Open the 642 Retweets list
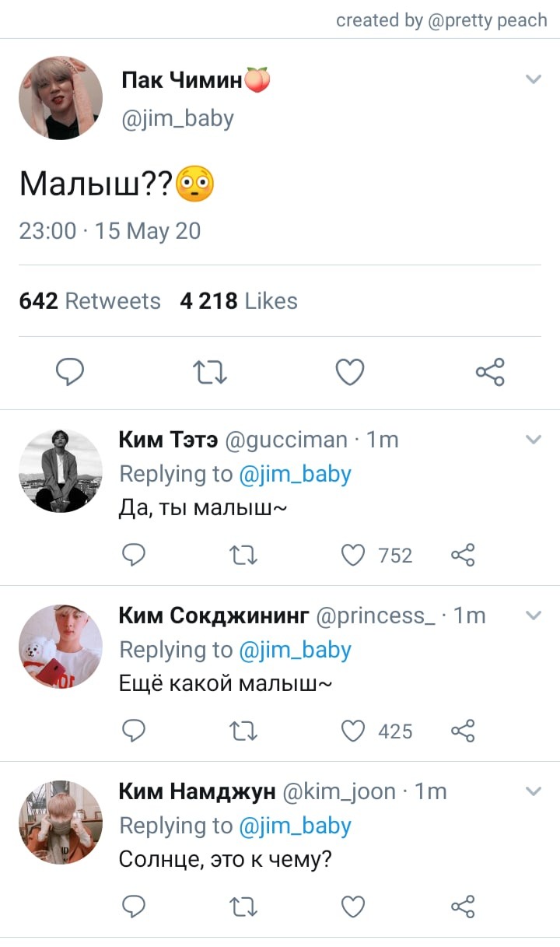The width and height of the screenshot is (560, 947). coord(89,301)
